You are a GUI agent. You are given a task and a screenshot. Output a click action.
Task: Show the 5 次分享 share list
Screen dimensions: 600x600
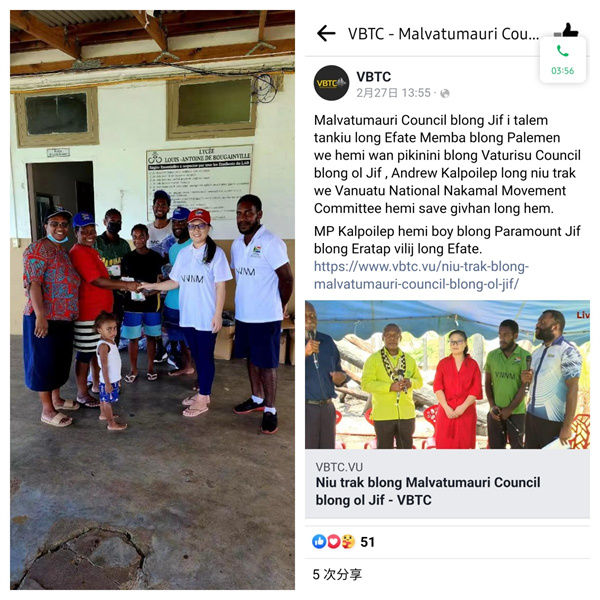coord(337,574)
